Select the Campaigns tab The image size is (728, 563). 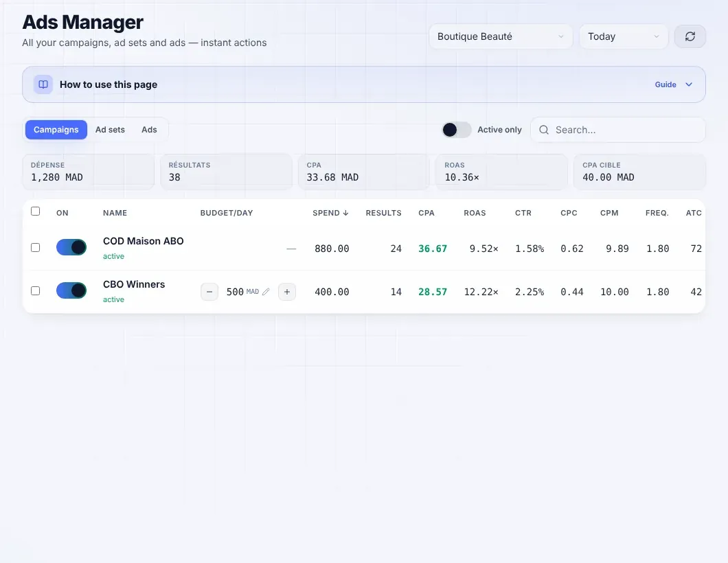[x=56, y=130]
